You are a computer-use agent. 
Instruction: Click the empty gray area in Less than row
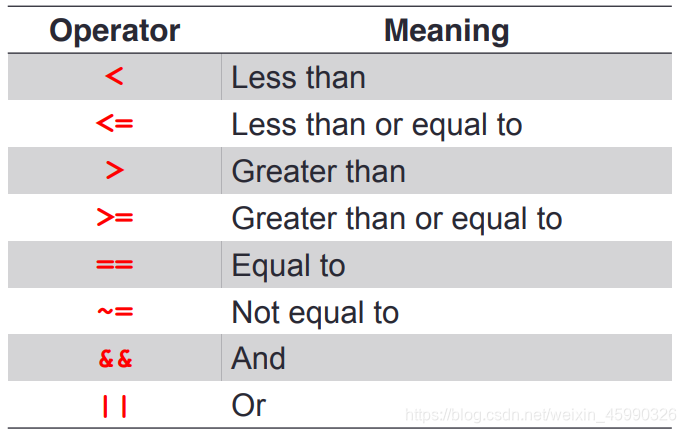click(518, 77)
